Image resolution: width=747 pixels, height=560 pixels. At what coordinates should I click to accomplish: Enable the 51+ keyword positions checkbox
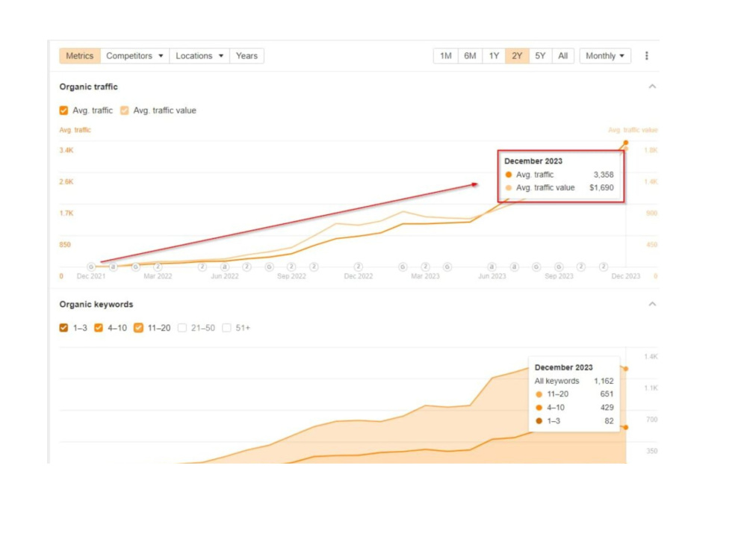click(x=227, y=328)
